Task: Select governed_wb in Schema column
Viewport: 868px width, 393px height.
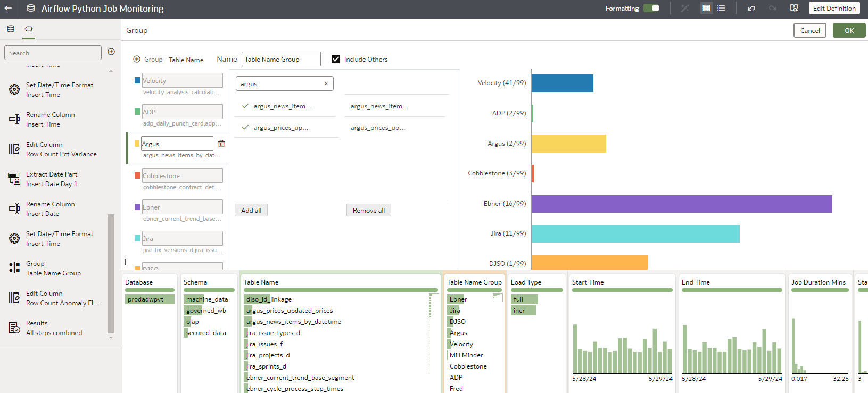Action: pyautogui.click(x=206, y=311)
